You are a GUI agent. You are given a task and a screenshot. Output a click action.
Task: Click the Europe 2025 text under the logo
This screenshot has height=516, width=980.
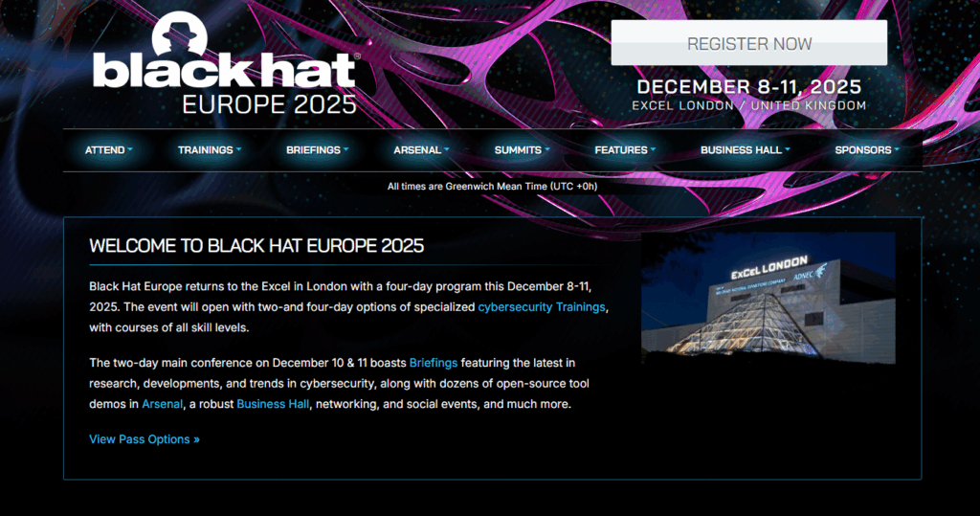click(x=269, y=103)
